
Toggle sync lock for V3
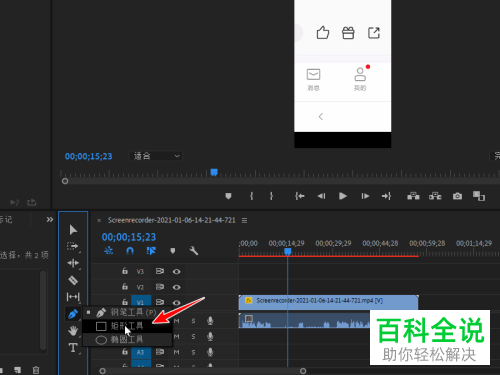click(x=160, y=271)
